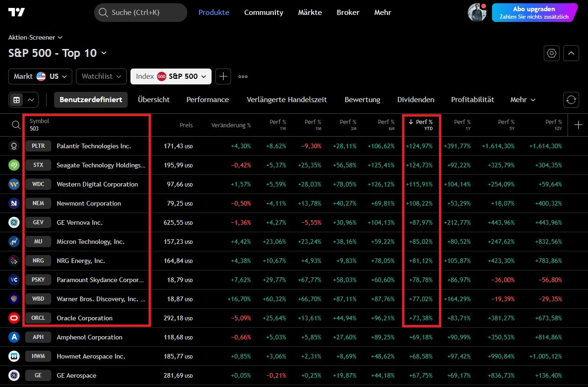Sort by the Perf % 1Y column
The width and height of the screenshot is (588, 387).
[462, 124]
